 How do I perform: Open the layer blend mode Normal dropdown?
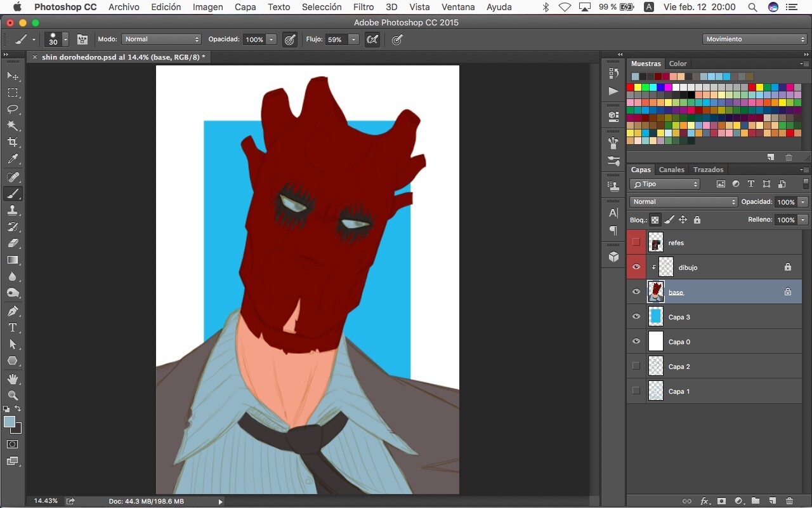click(x=684, y=202)
